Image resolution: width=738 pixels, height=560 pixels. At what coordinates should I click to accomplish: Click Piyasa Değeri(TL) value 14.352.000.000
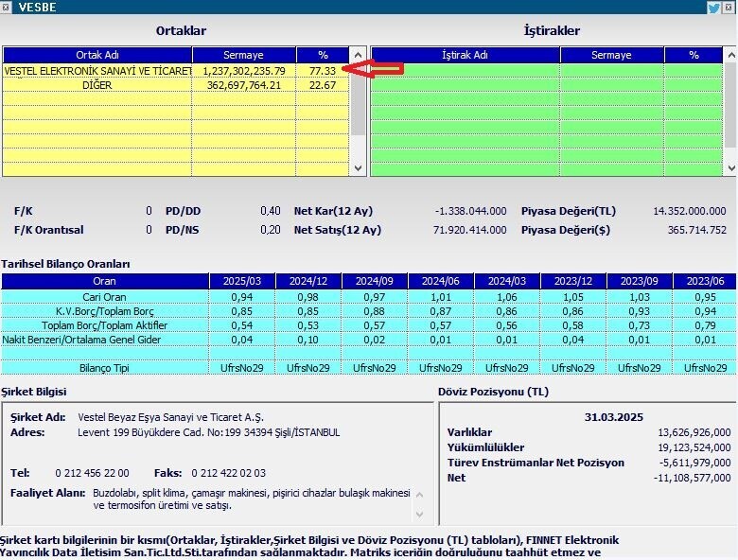coord(690,211)
